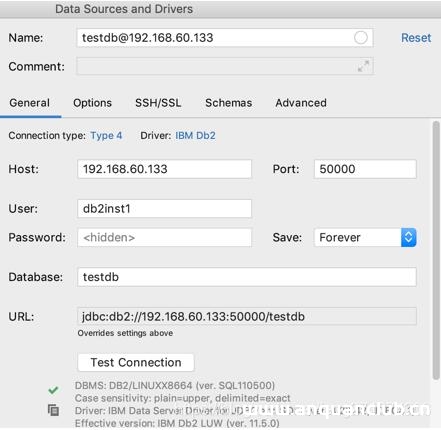Click the green success checkmark icon
The image size is (441, 430).
tap(53, 390)
